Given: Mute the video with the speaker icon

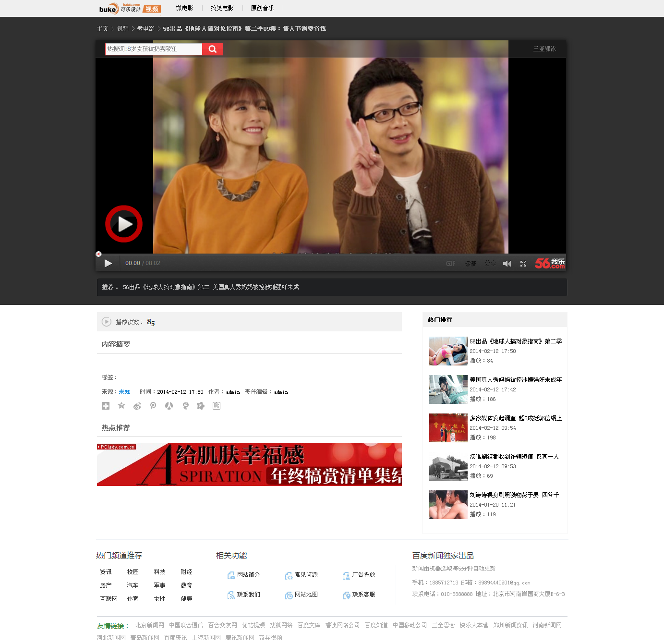Looking at the screenshot, I should [507, 264].
